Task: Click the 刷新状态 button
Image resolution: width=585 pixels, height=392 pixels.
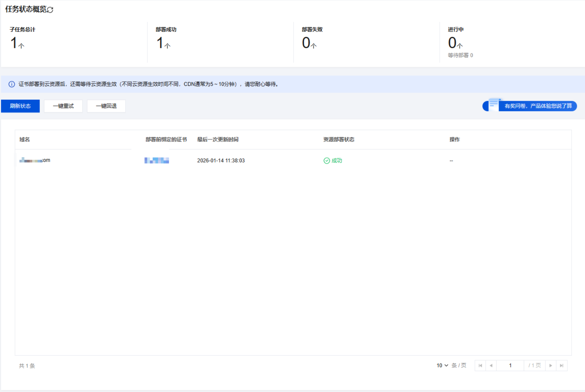Action: pos(20,106)
